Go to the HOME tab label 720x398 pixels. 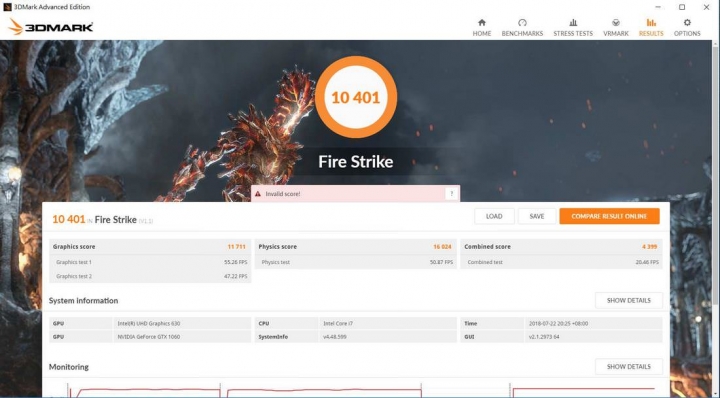(x=482, y=34)
